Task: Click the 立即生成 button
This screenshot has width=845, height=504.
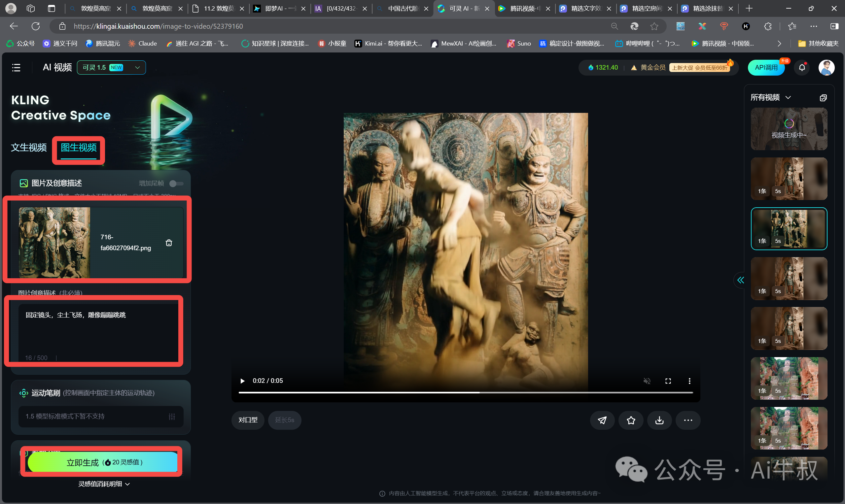Action: point(102,462)
